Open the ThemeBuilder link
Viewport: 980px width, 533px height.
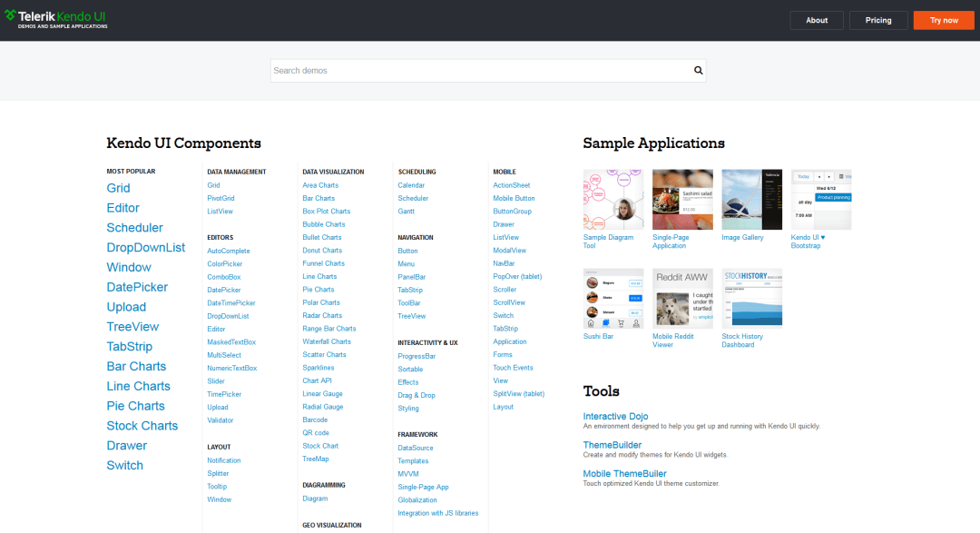pos(612,445)
